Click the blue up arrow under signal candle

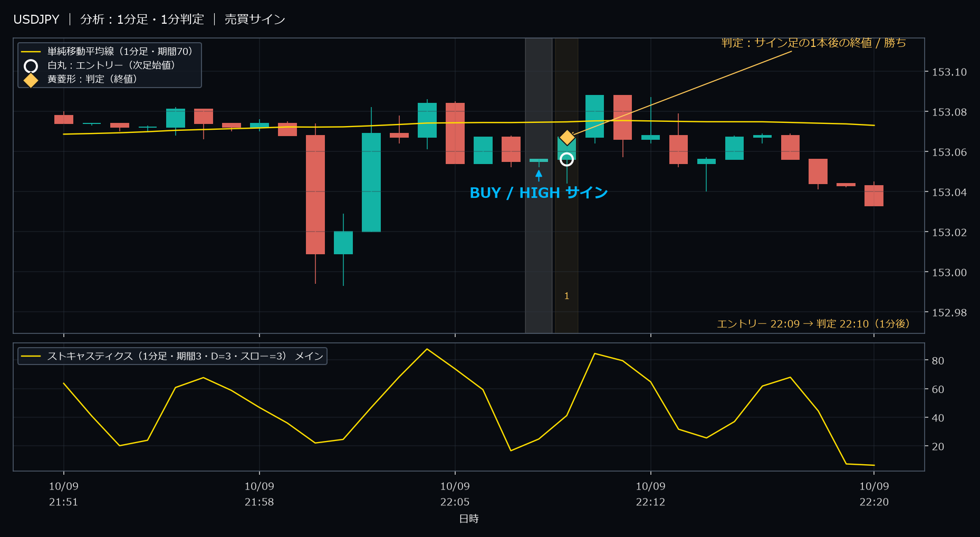(x=539, y=175)
